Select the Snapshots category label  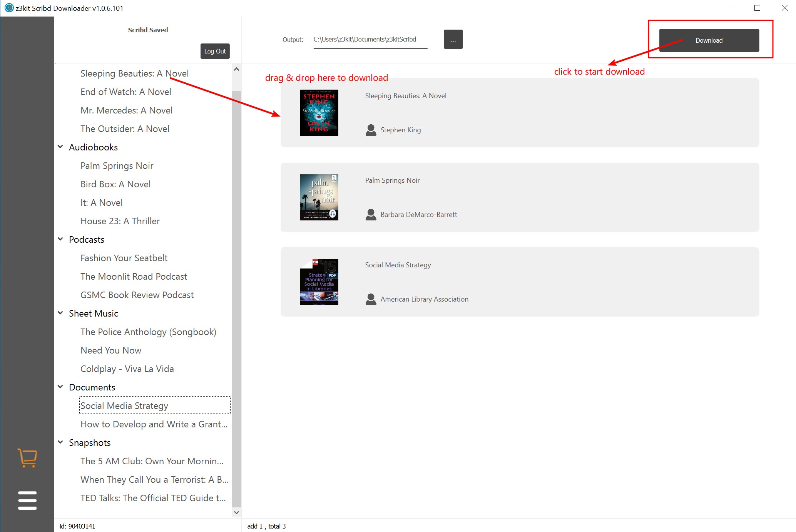[x=90, y=443]
